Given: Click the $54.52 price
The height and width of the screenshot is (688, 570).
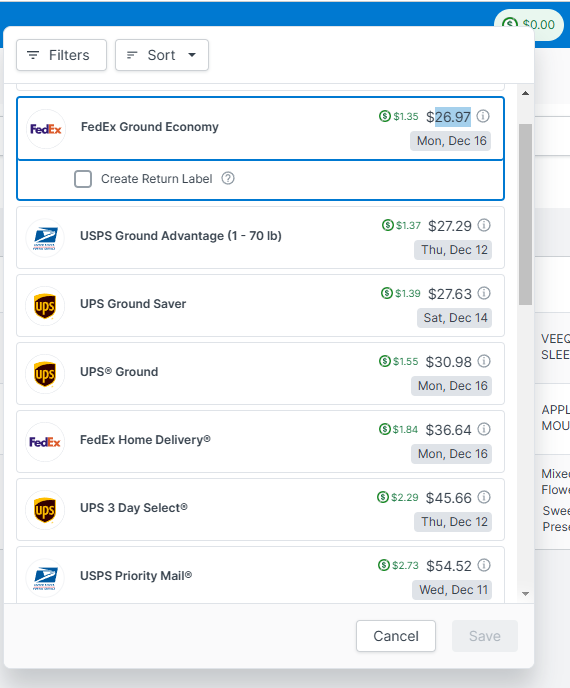Looking at the screenshot, I should click(x=448, y=566).
